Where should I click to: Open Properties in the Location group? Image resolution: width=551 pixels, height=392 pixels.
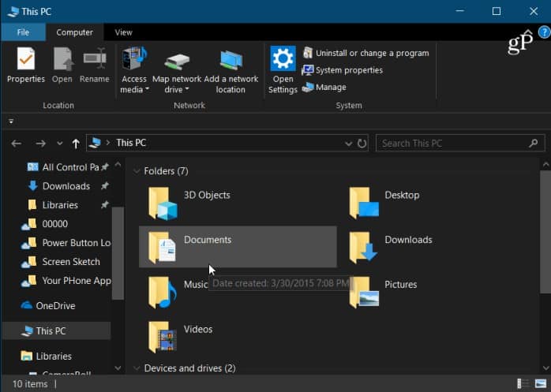(x=25, y=65)
